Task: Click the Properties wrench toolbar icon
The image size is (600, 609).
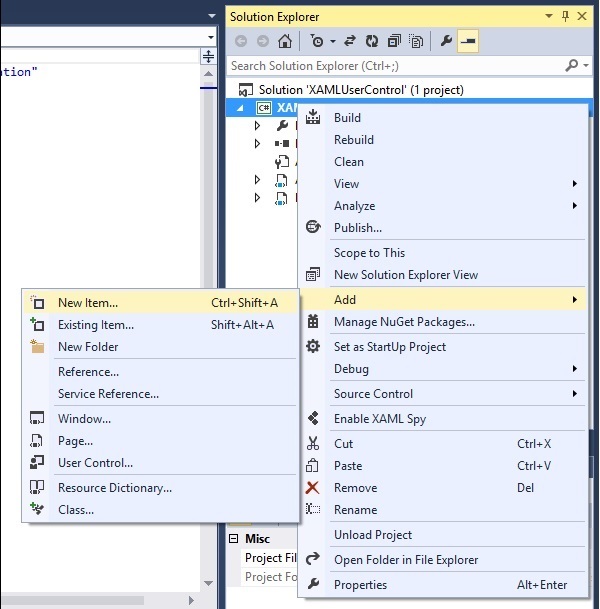Action: click(x=446, y=41)
